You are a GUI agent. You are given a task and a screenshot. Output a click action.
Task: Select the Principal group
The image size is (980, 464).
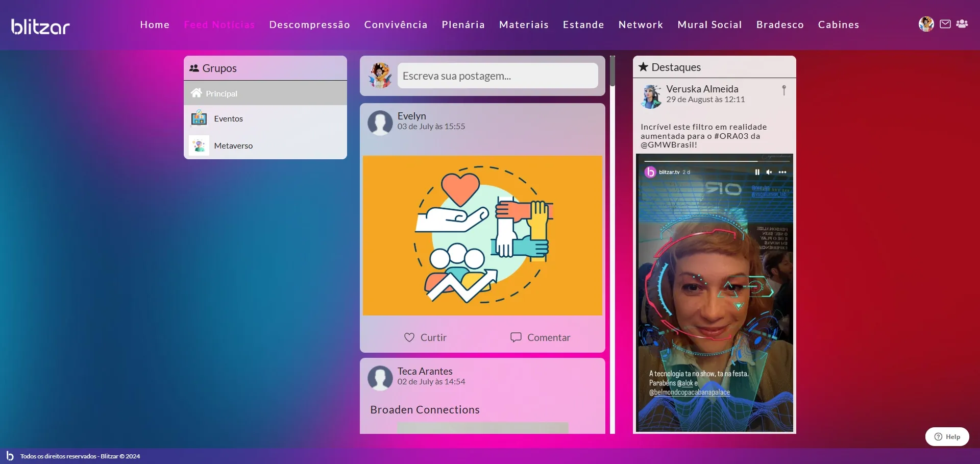point(221,93)
